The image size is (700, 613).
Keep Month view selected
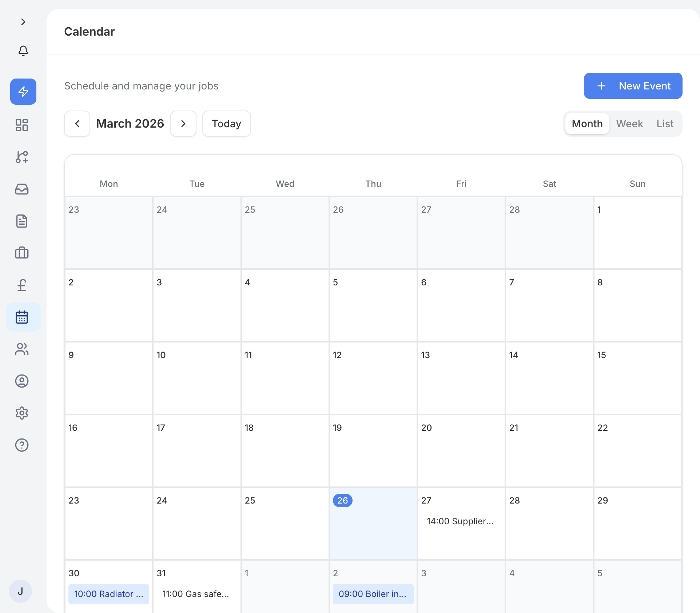[x=587, y=124]
